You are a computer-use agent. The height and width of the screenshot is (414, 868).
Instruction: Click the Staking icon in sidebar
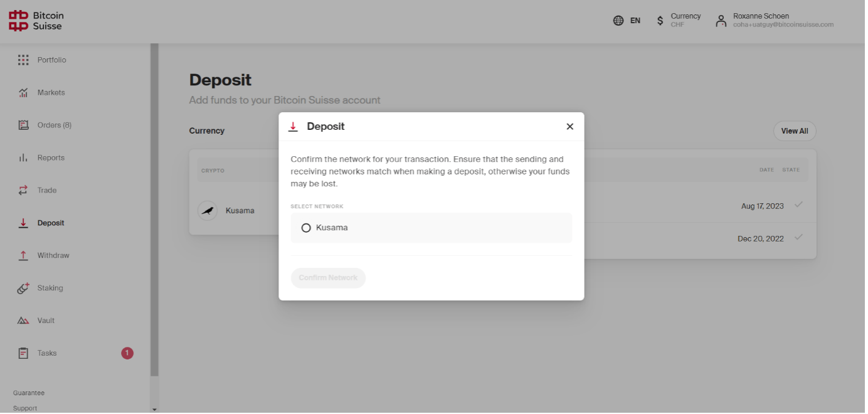[23, 289]
